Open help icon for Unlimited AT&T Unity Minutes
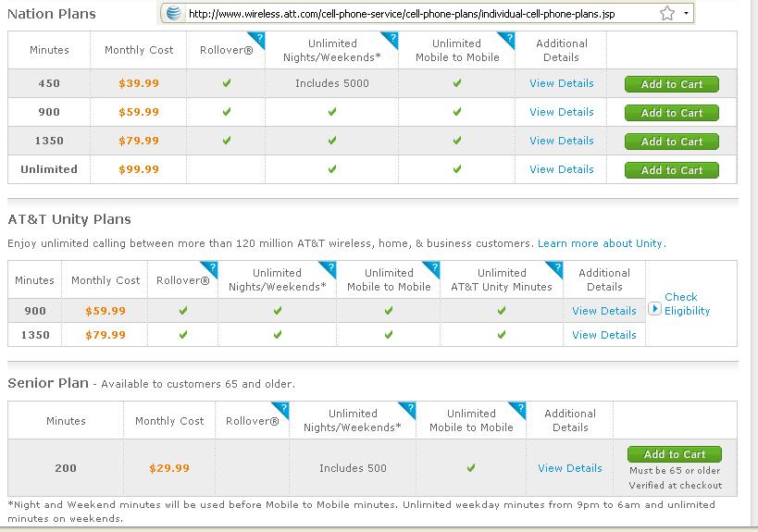Screen dimensions: 758x532 (557, 267)
